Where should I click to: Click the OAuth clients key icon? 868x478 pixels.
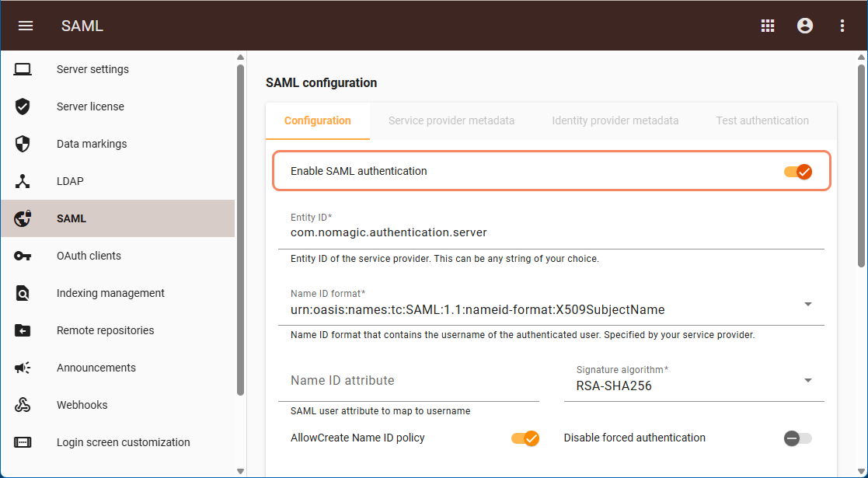[x=23, y=256]
